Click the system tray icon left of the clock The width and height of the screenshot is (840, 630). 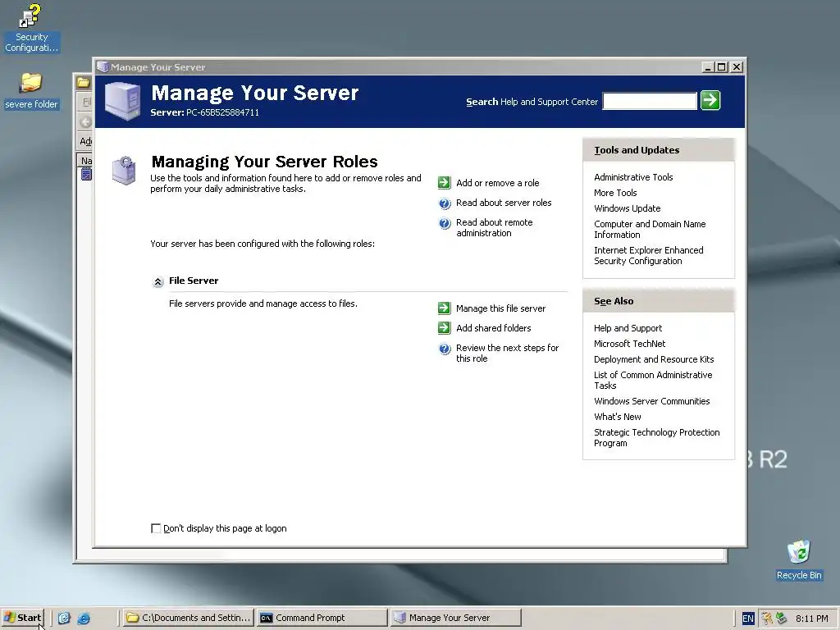click(782, 619)
